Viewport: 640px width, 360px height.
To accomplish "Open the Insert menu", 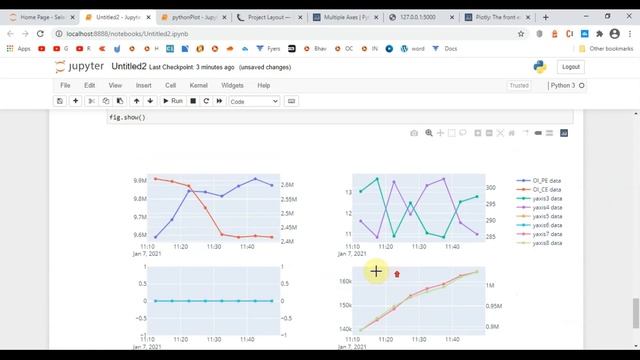I will 143,85.
